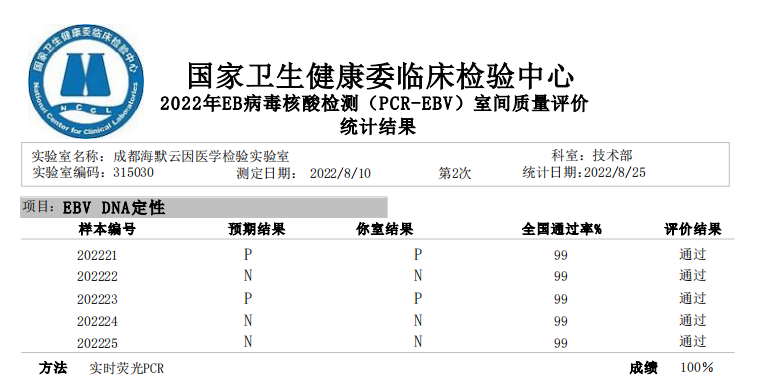Image resolution: width=765 pixels, height=379 pixels.
Task: Select the 科室 技术部 field
Action: point(592,156)
